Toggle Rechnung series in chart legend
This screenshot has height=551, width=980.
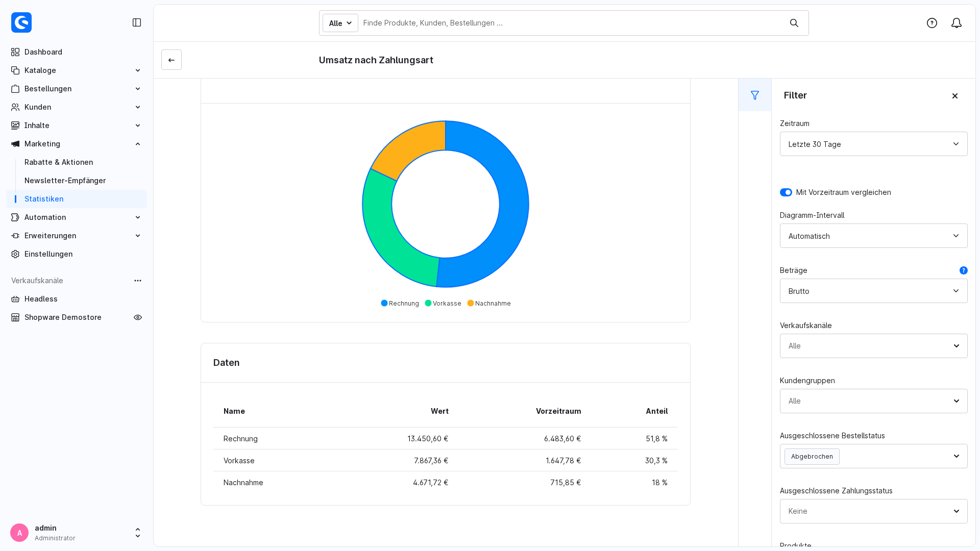coord(400,304)
